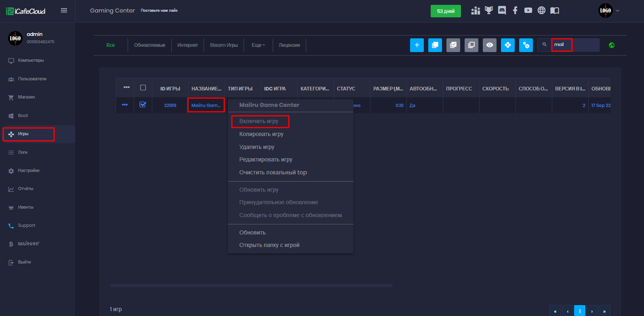Toggle the select-all checkbox in table header

pos(143,88)
